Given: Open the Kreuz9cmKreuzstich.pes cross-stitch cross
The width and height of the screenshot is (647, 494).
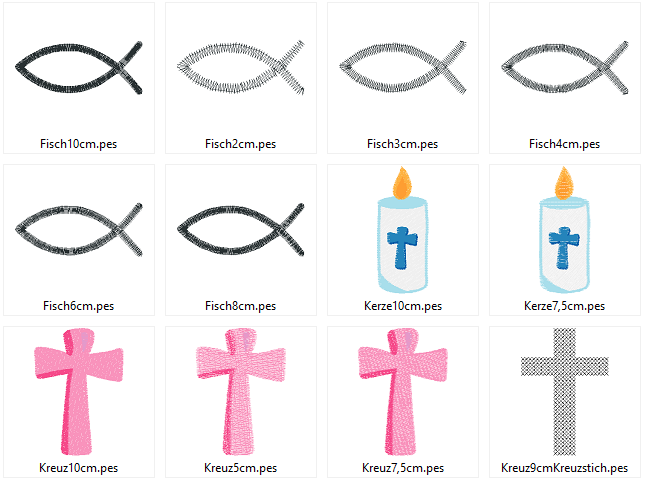Looking at the screenshot, I should 564,392.
